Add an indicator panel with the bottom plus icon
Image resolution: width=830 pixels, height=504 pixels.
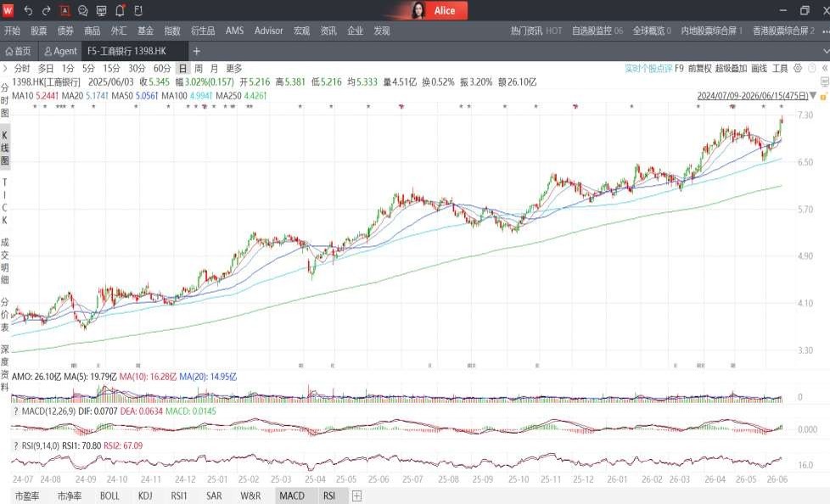coord(356,496)
